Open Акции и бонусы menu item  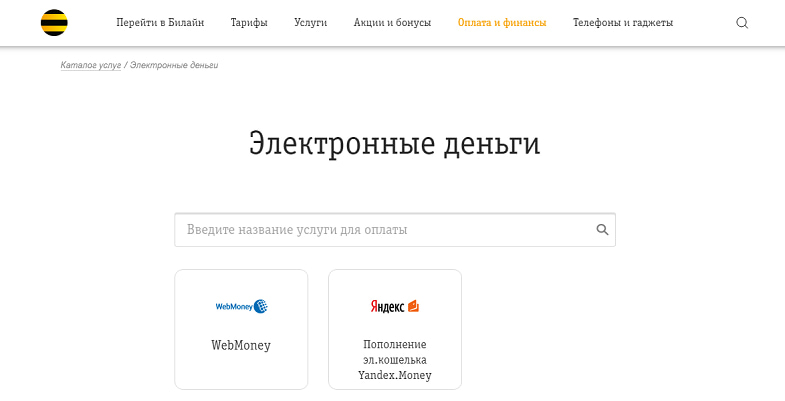(392, 23)
